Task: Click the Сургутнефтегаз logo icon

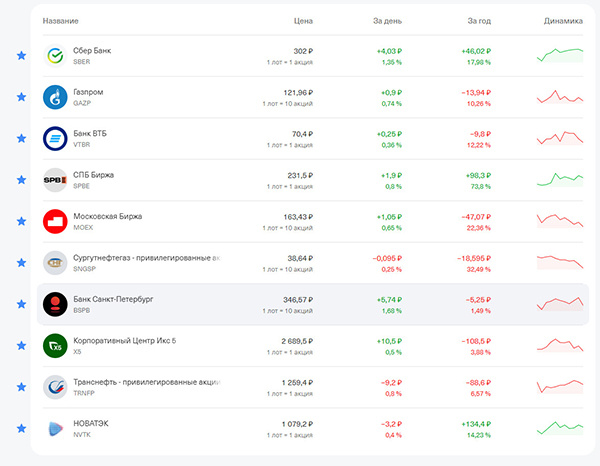Action: pyautogui.click(x=55, y=262)
